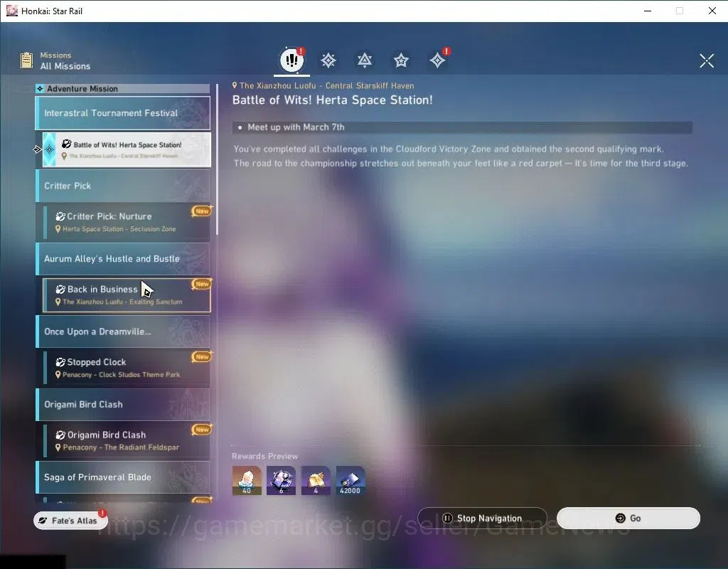The height and width of the screenshot is (569, 728).
Task: Minimize the Honkai: Star Rail window
Action: [x=648, y=11]
